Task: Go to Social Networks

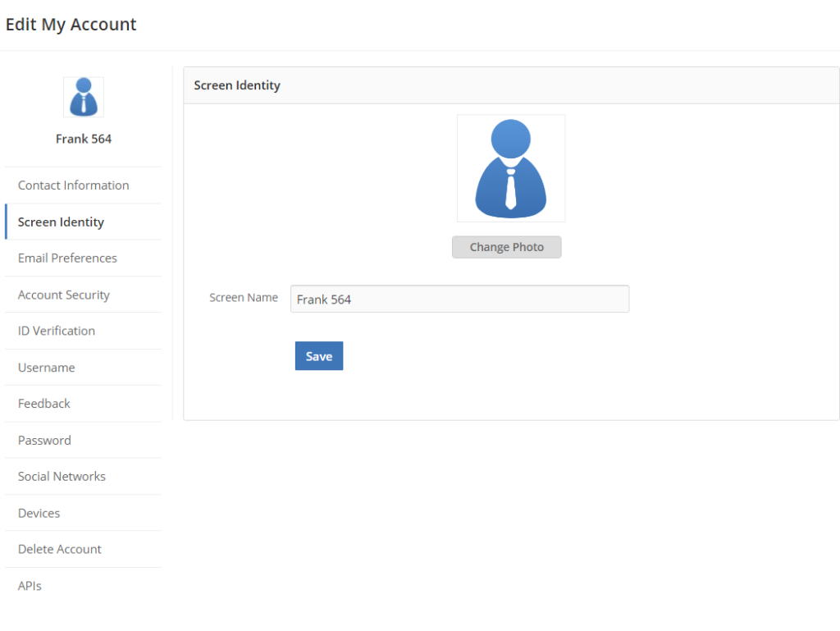Action: [x=62, y=477]
